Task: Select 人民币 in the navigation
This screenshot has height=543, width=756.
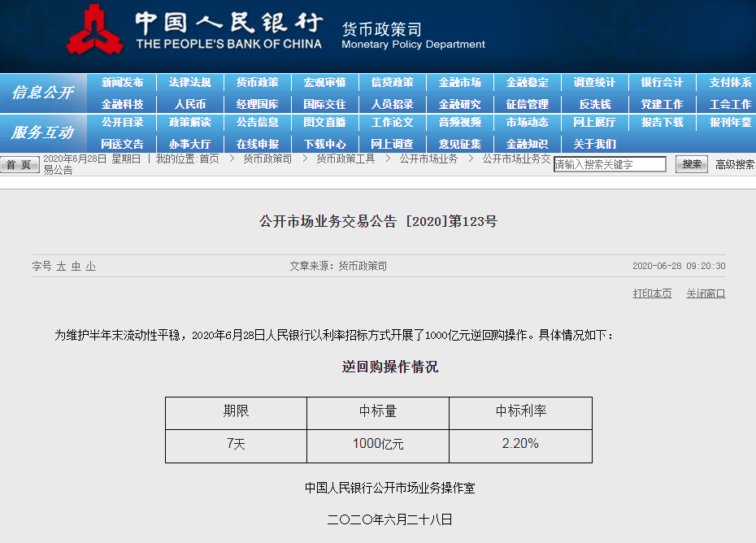Action: coord(190,105)
